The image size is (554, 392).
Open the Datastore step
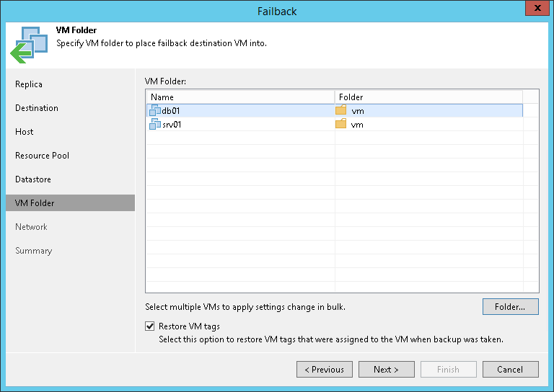(x=33, y=179)
